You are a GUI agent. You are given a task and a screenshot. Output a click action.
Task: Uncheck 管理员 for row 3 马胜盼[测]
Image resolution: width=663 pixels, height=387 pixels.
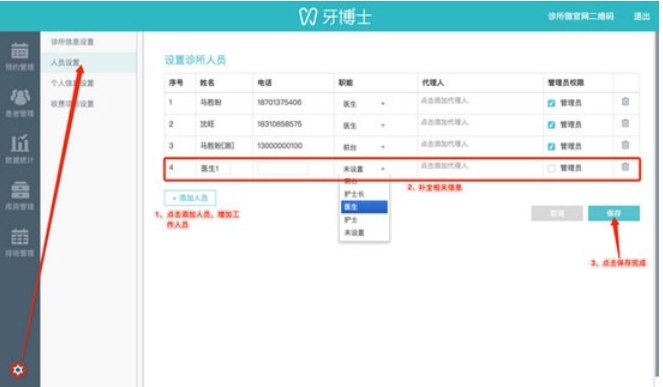(551, 147)
